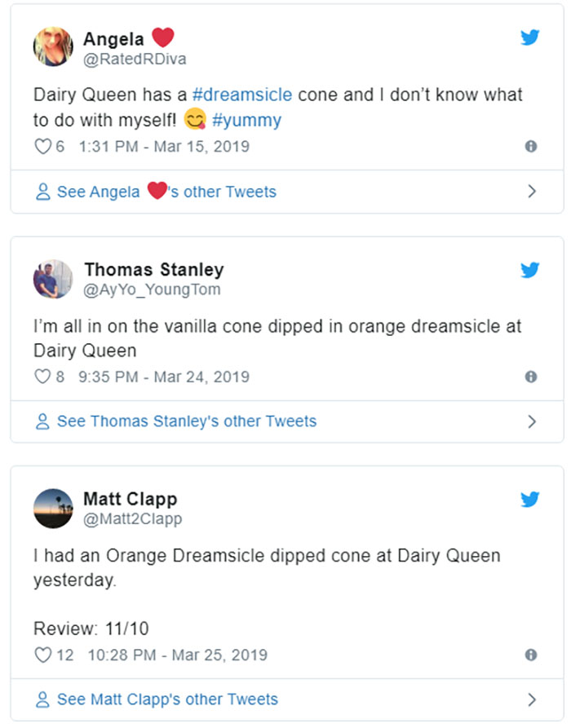The image size is (571, 728).
Task: Expand chevron beside Angela's other Tweets
Action: pyautogui.click(x=532, y=192)
